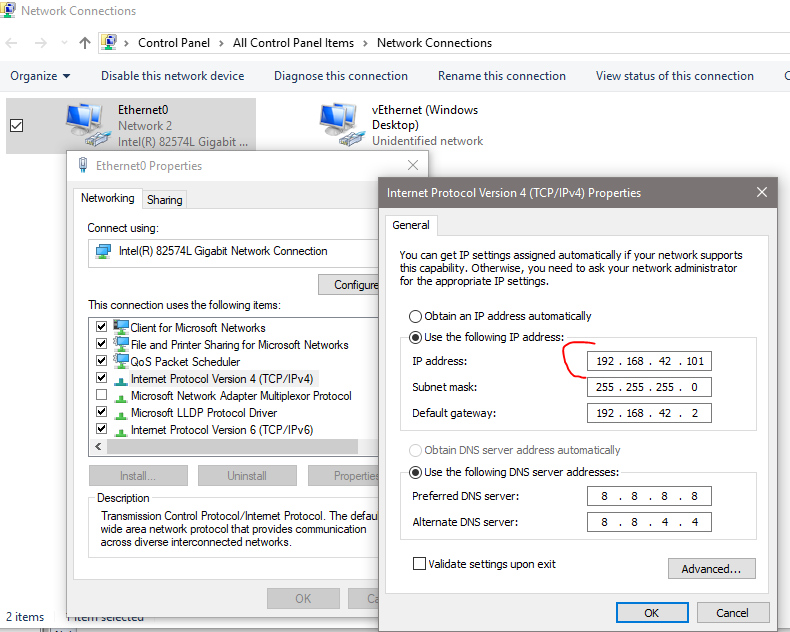Confirm IPv4 settings with OK
The height and width of the screenshot is (632, 790).
pos(652,613)
